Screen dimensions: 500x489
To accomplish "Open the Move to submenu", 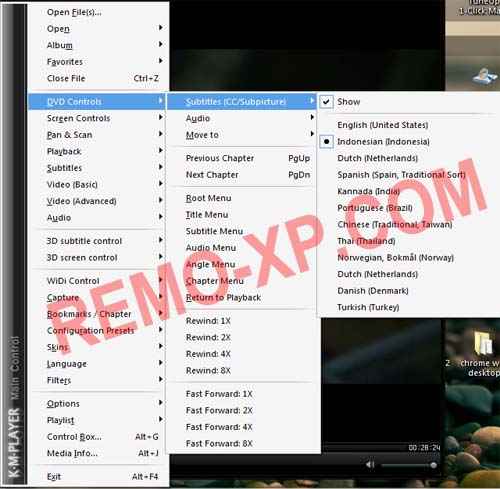I will (241, 135).
